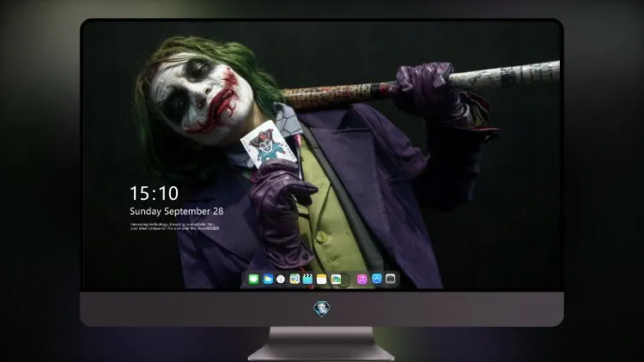Open the green Messages app in the dock

click(253, 280)
